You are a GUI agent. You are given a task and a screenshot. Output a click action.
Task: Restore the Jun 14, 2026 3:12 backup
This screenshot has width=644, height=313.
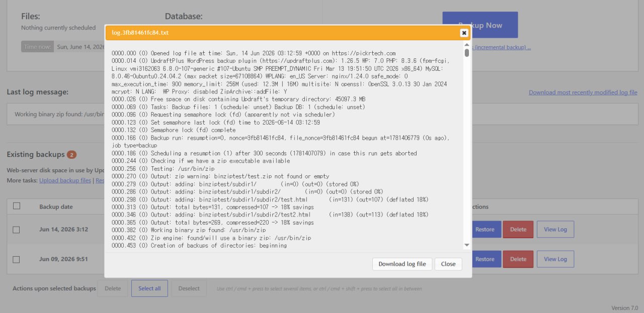coord(485,229)
